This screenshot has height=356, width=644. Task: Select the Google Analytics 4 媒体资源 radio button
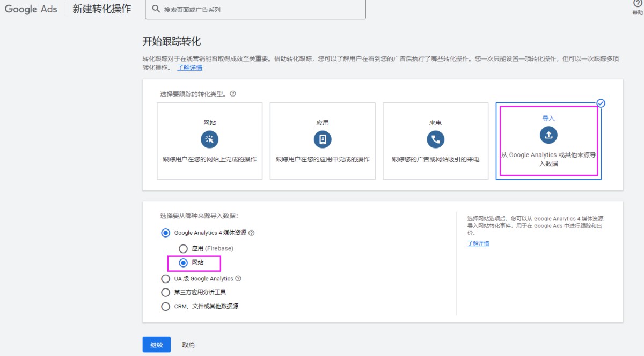(165, 233)
